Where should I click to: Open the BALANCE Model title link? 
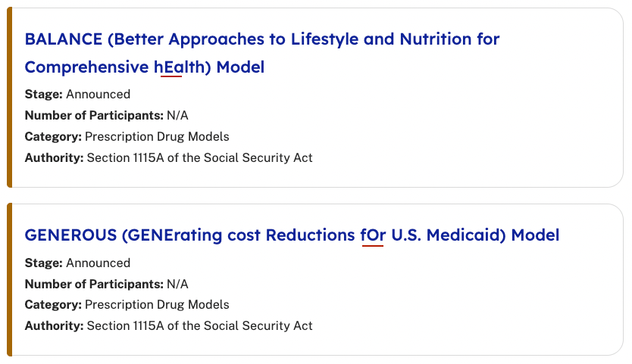tap(261, 39)
